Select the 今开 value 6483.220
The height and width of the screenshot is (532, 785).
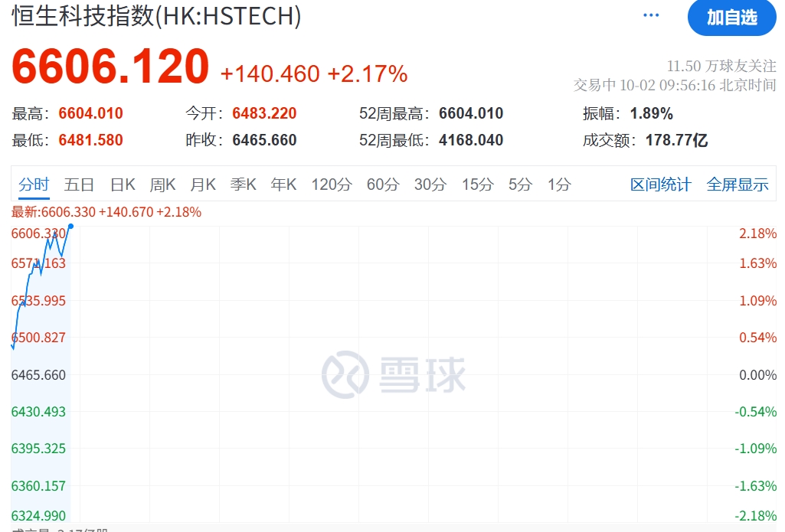[x=264, y=113]
